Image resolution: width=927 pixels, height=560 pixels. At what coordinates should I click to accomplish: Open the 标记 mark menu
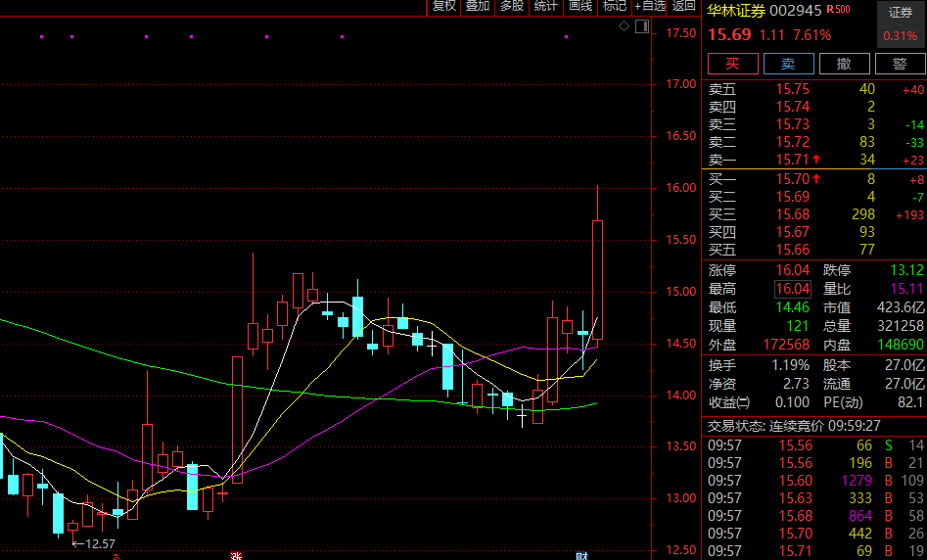(x=615, y=7)
